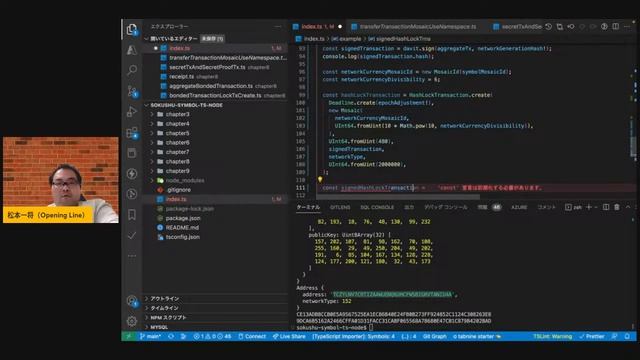Open the Search view in activity bar
The height and width of the screenshot is (360, 640).
point(131,70)
